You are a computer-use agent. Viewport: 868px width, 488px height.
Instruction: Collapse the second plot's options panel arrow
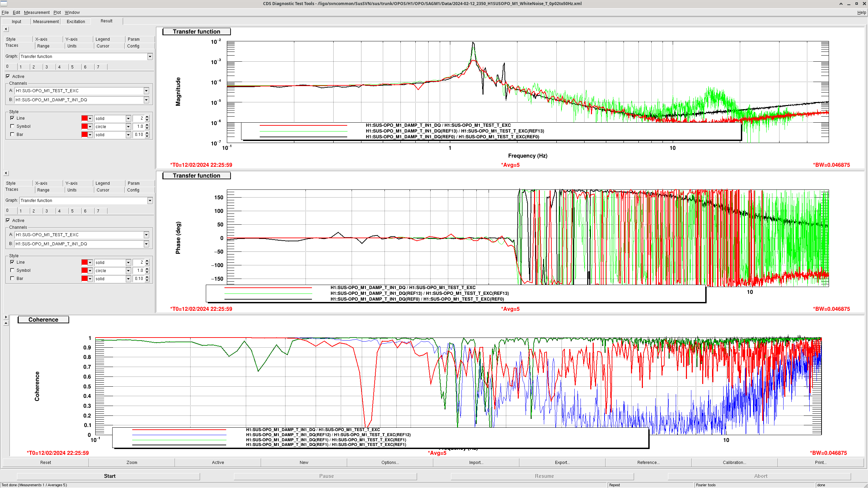6,173
